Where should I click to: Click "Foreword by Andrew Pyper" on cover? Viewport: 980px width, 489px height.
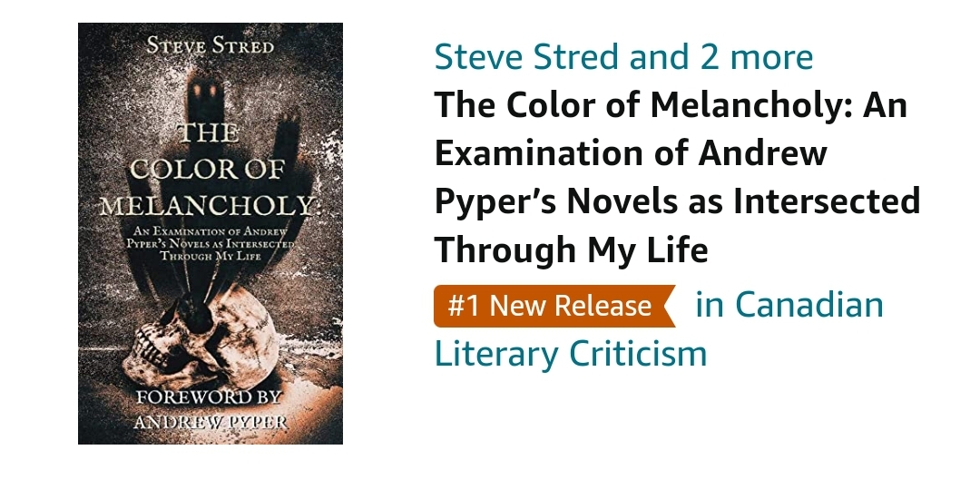click(210, 410)
